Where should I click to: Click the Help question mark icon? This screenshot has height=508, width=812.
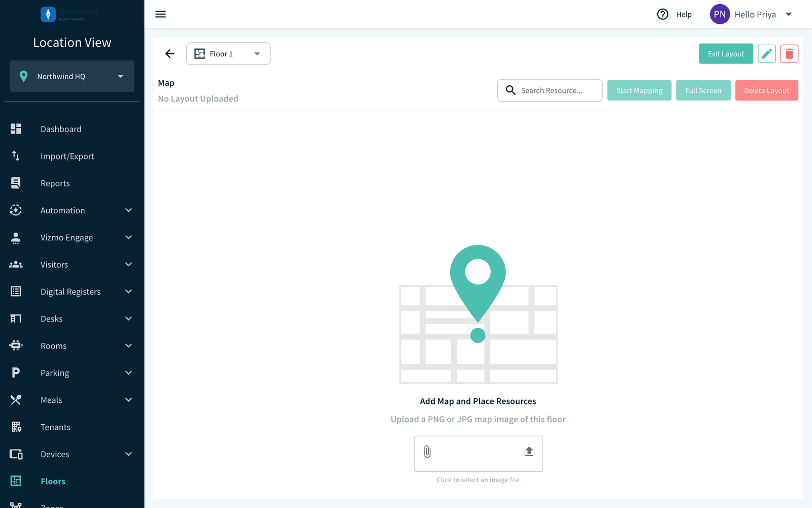tap(662, 14)
